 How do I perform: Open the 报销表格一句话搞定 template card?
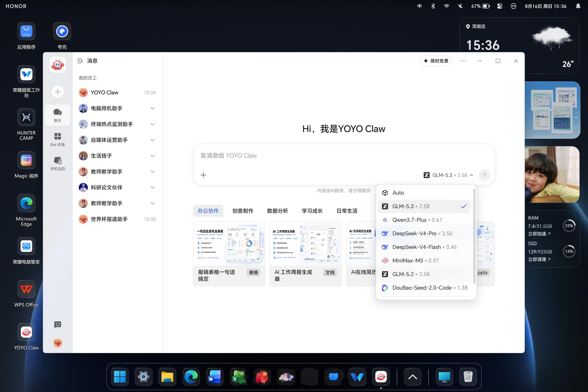point(229,254)
